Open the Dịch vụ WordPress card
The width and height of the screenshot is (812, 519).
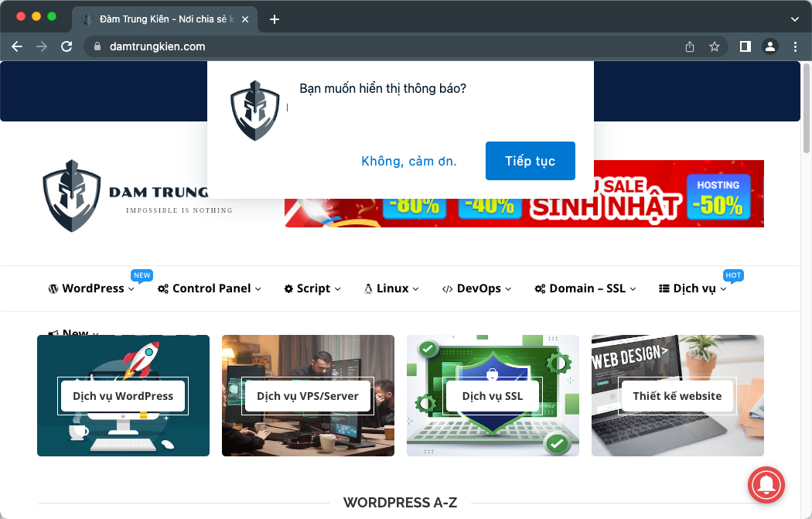tap(123, 396)
